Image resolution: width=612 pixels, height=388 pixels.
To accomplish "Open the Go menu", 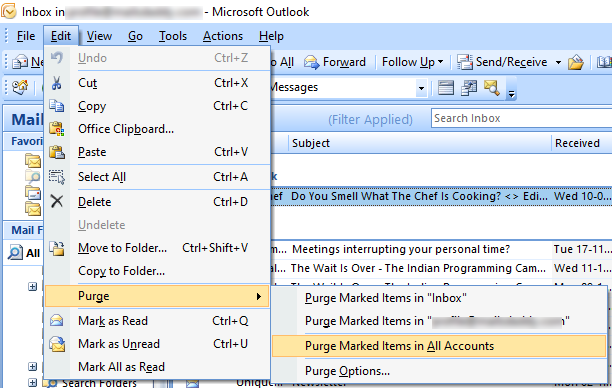I will tap(135, 36).
